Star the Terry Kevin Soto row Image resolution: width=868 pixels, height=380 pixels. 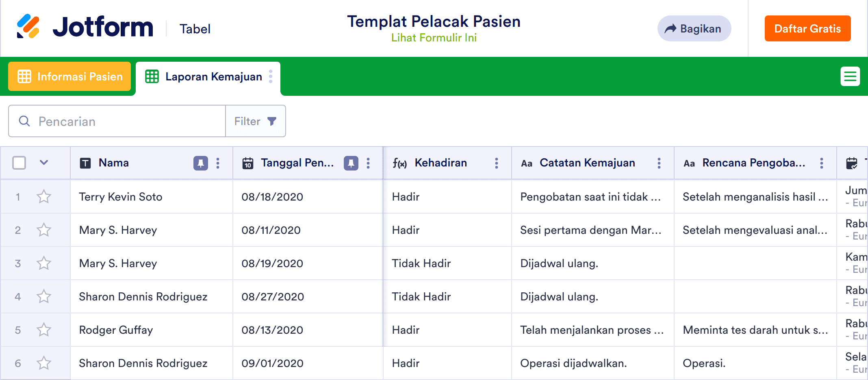pos(44,197)
